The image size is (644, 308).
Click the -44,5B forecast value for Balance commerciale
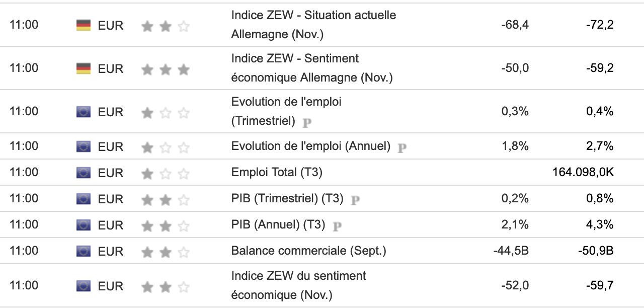(511, 251)
